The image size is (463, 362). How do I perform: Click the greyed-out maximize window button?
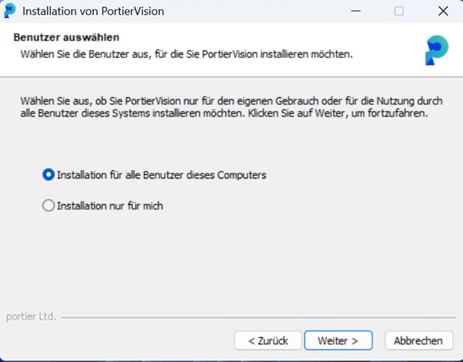click(399, 11)
